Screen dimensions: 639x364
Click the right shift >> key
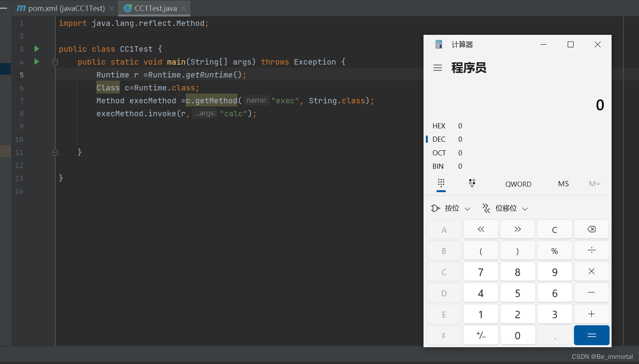pyautogui.click(x=518, y=229)
